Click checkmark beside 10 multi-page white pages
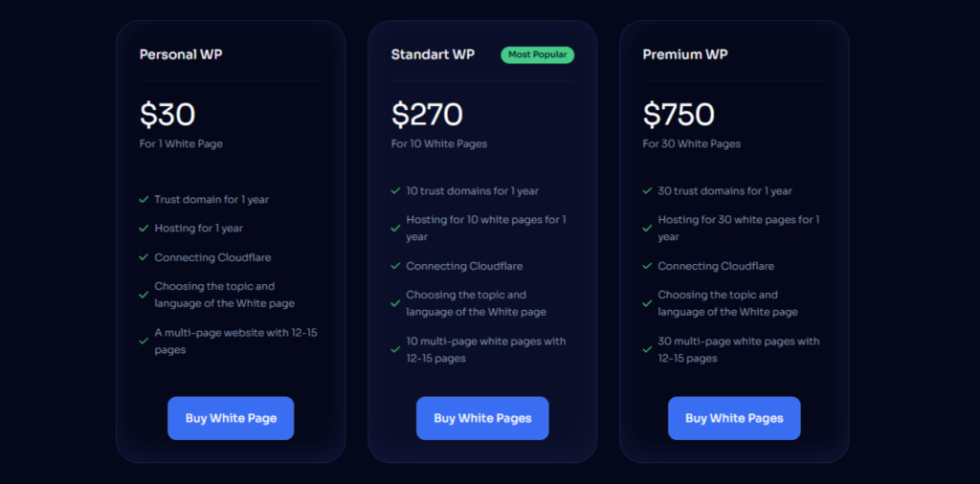980x484 pixels. (x=395, y=349)
